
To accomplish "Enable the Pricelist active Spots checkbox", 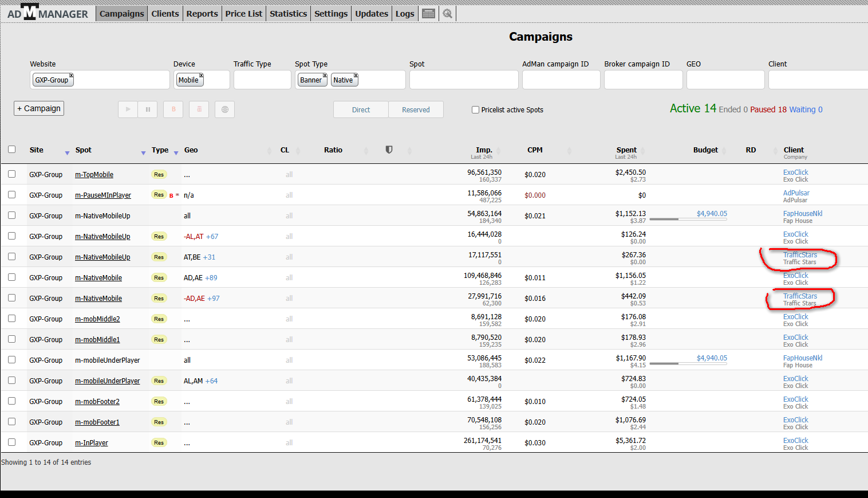I will pyautogui.click(x=475, y=110).
